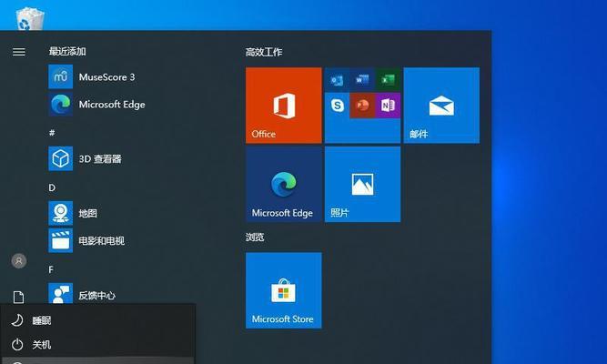Click the 地图 label text

[x=88, y=213]
